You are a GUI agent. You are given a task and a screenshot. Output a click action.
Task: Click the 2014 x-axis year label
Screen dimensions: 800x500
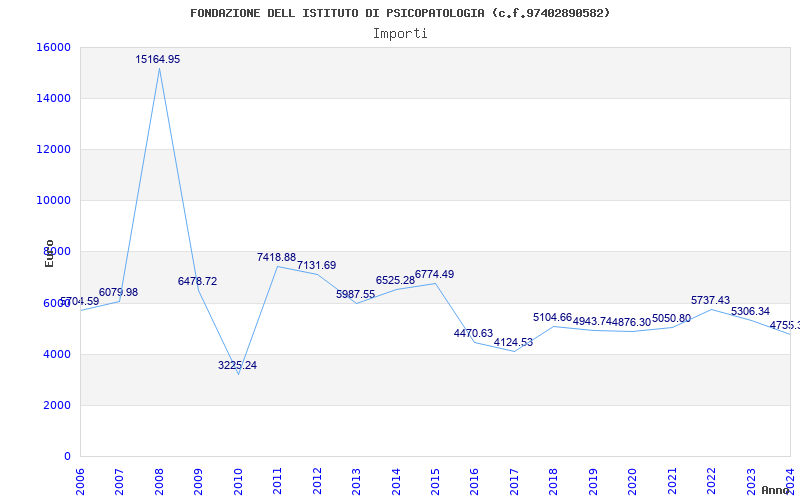point(396,481)
